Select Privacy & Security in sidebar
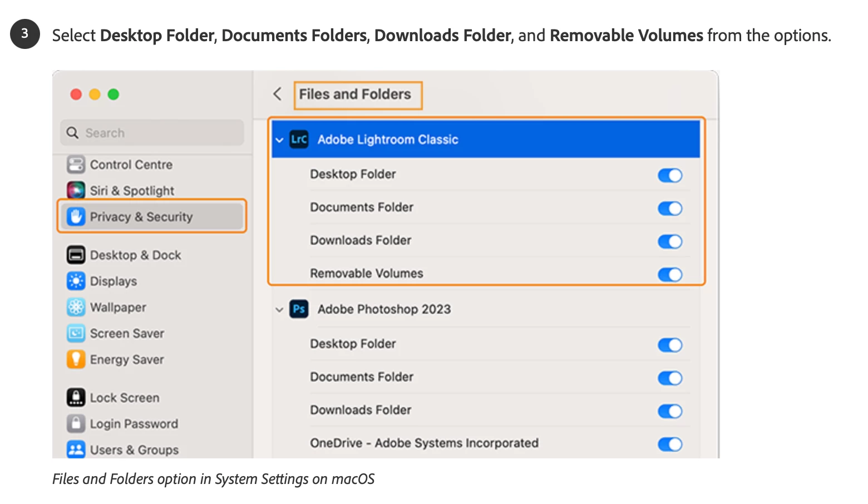 (x=152, y=216)
